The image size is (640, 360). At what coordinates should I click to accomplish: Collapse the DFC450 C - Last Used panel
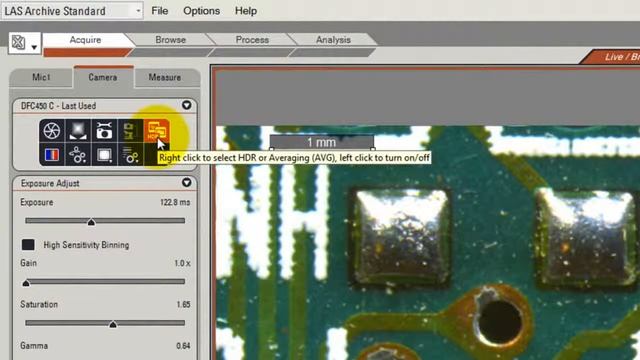coord(187,105)
